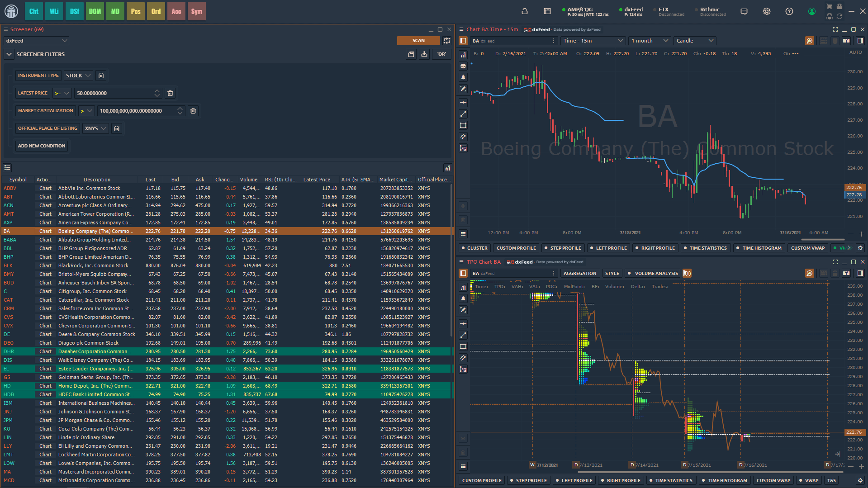The image size is (868, 488).
Task: Open the Instrument Type STOCK dropdown
Action: click(78, 76)
